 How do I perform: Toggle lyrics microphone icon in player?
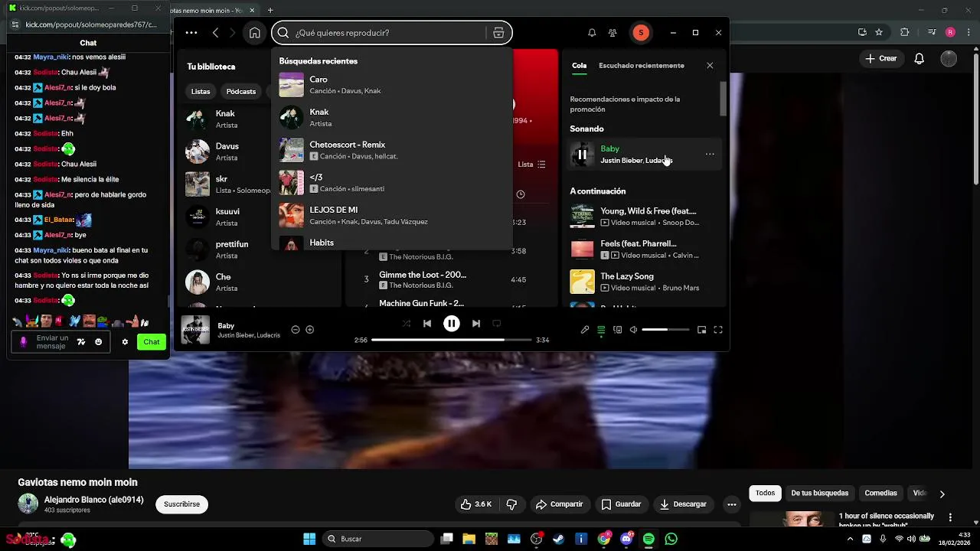[x=585, y=330]
